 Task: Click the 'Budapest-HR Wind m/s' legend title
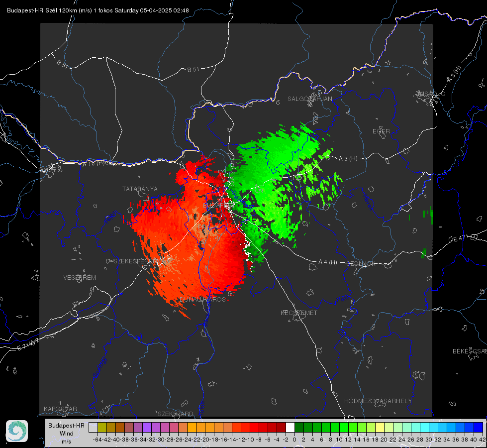[x=67, y=434]
